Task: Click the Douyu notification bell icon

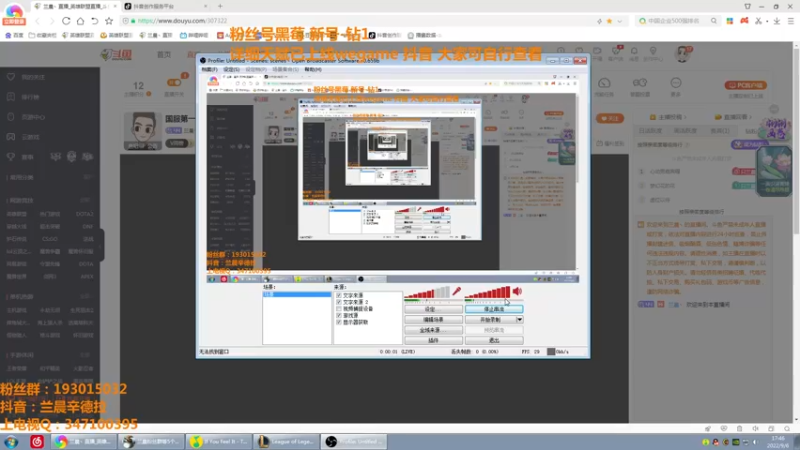Action: (x=634, y=52)
